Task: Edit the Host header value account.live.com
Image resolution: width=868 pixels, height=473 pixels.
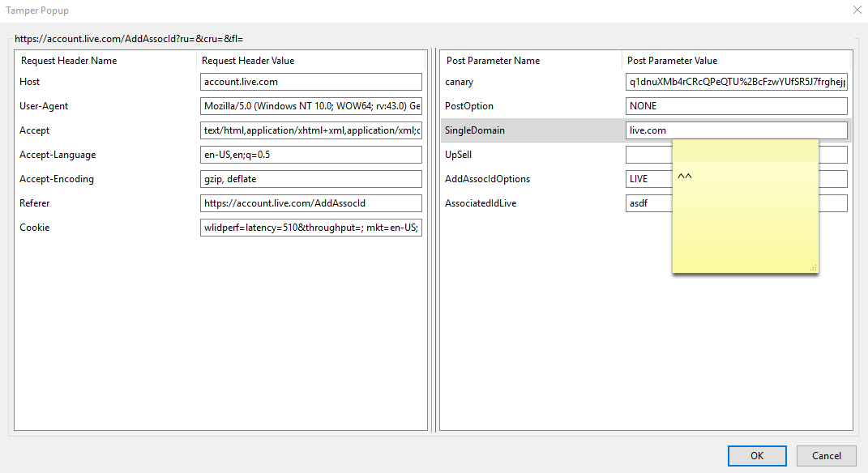Action: coord(310,81)
